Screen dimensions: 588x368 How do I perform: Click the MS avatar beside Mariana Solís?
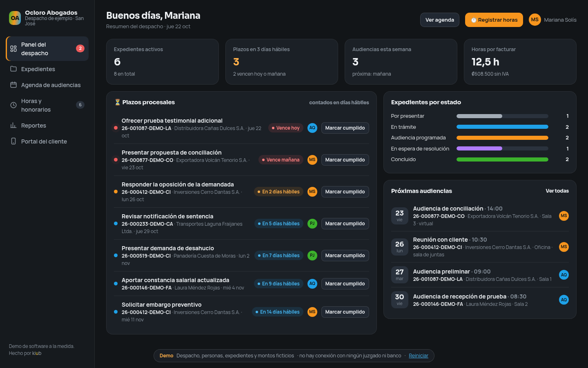[535, 20]
